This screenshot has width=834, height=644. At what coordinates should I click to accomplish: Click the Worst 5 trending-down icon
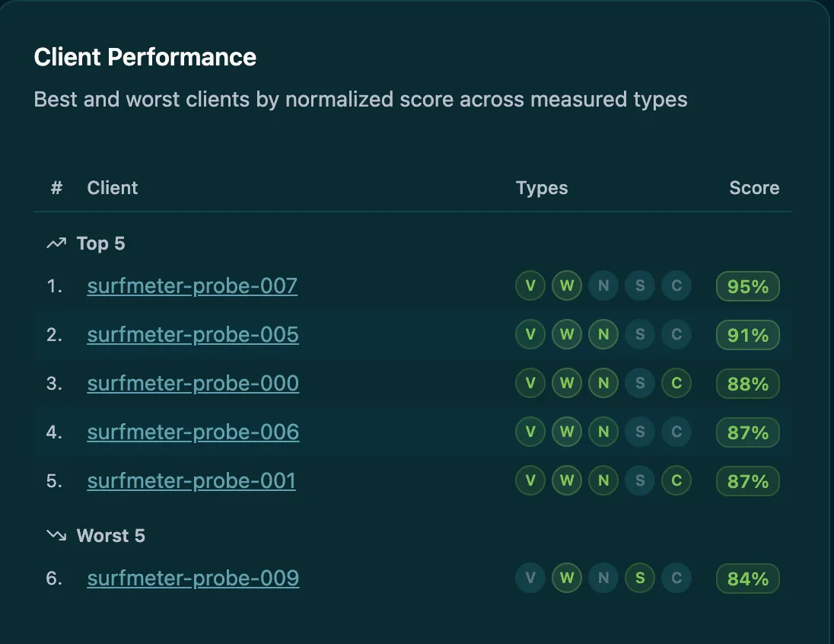56,535
